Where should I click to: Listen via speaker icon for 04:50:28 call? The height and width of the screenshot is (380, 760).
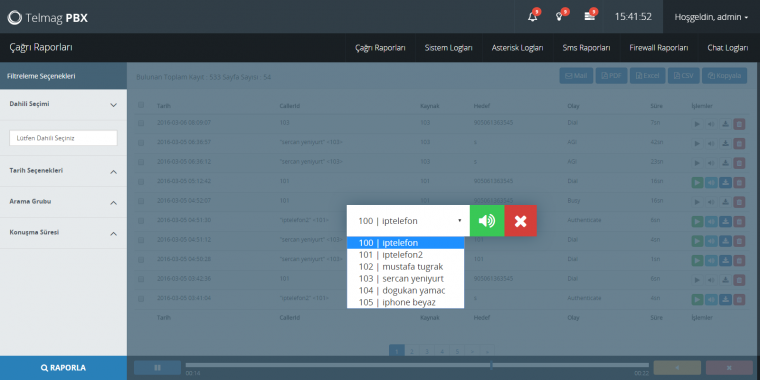711,260
